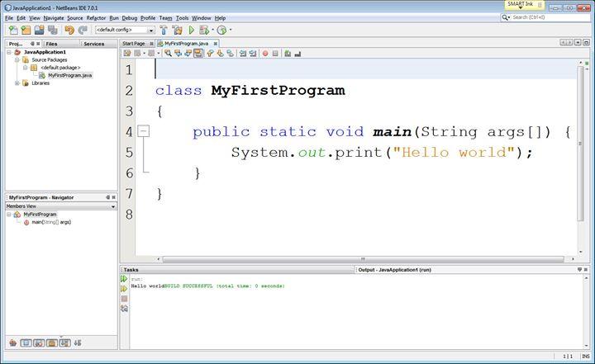The height and width of the screenshot is (364, 595).
Task: Toggle Show Static Members filter in Navigator
Action: [x=39, y=343]
